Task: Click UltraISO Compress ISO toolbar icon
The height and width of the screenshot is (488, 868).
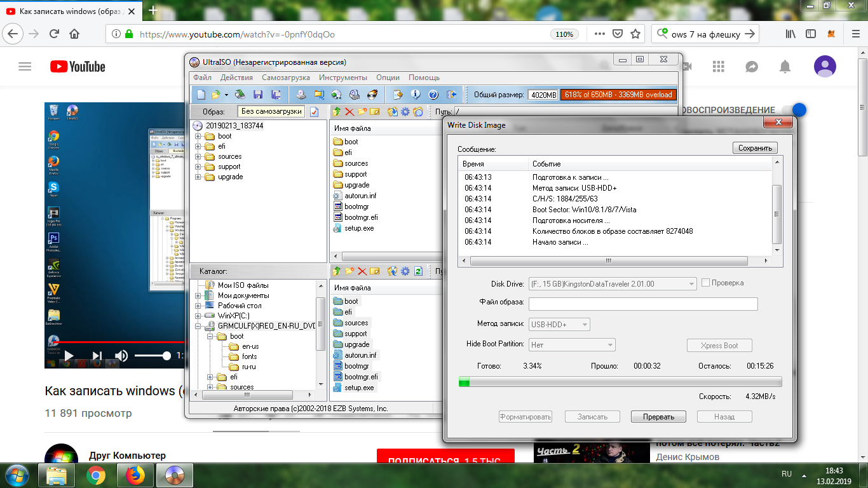Action: tap(318, 95)
